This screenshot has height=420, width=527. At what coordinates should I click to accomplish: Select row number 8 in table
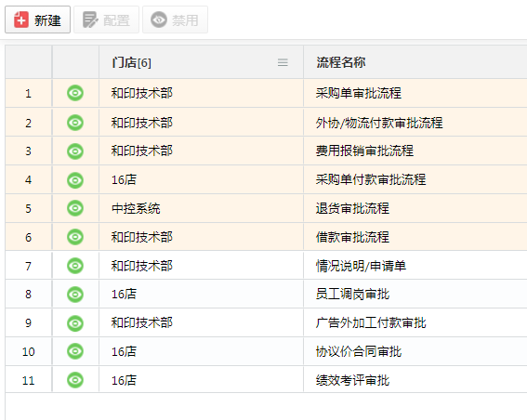[28, 295]
